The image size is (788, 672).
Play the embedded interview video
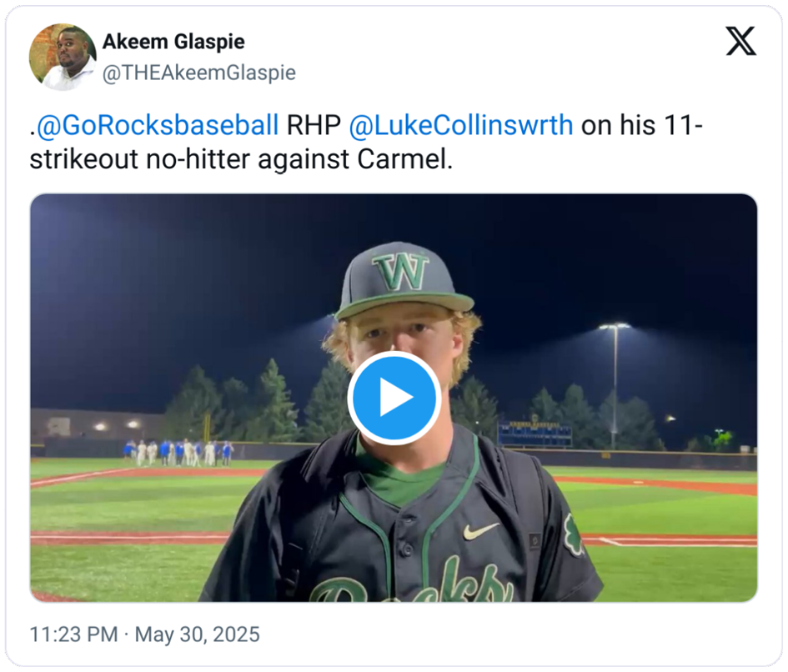(x=394, y=398)
